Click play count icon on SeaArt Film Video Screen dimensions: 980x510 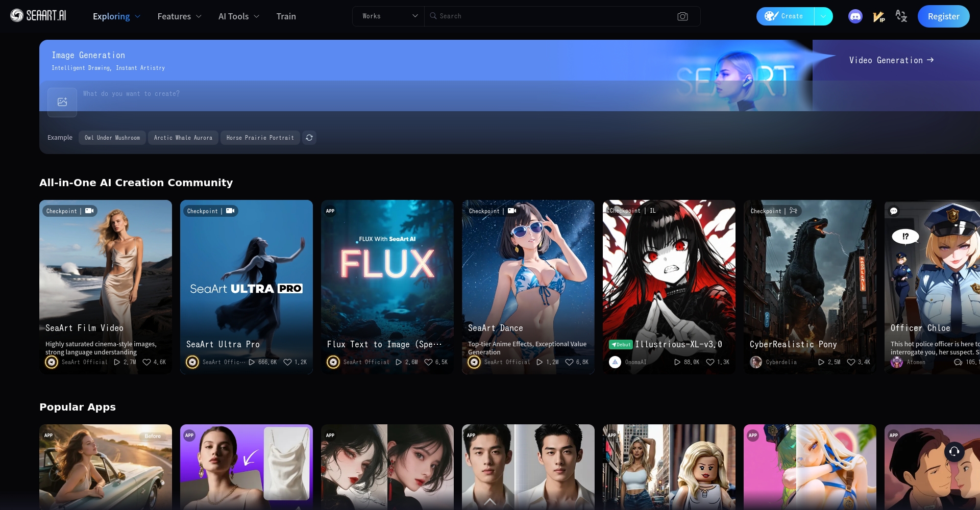click(x=117, y=362)
